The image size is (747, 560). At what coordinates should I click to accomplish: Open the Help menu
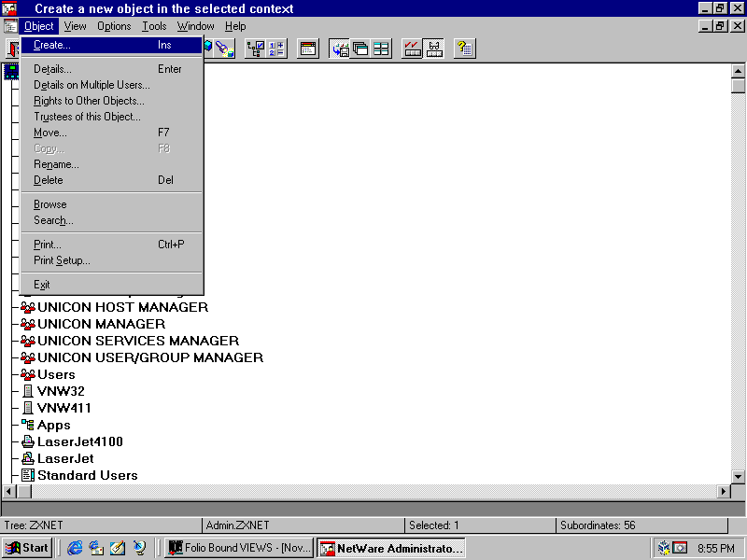(x=235, y=26)
